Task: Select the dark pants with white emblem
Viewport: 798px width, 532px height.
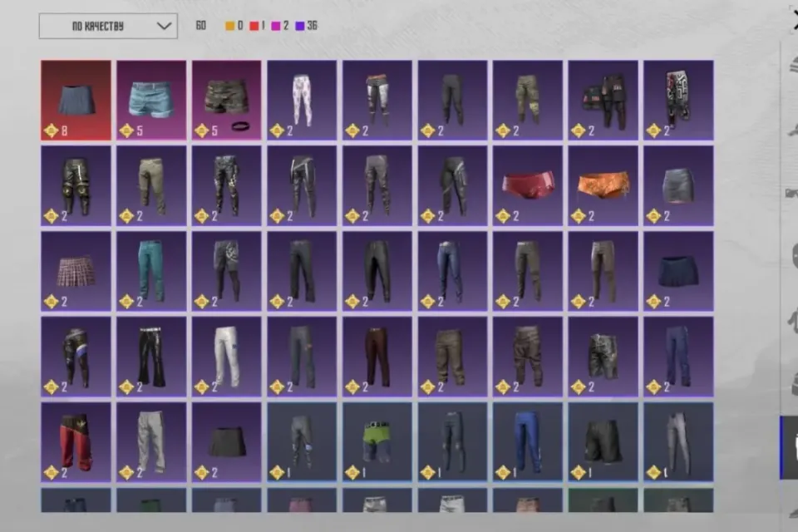Action: point(226,271)
